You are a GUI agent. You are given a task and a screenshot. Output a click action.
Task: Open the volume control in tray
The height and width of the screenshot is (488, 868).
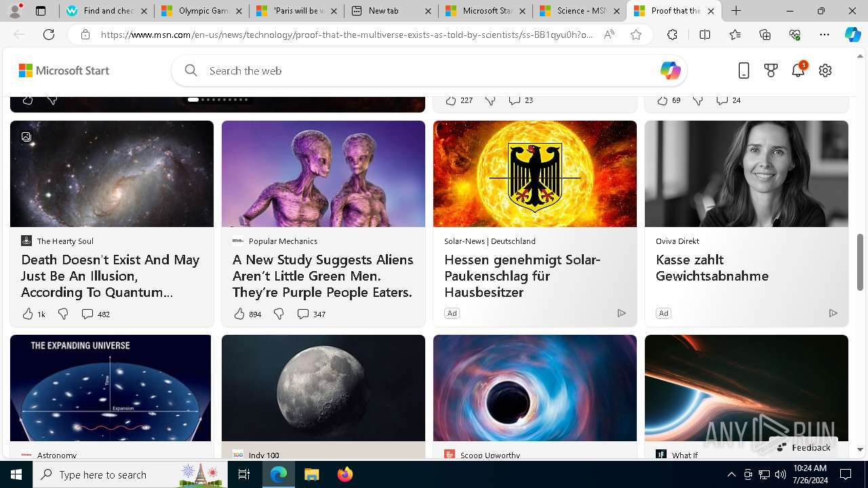pyautogui.click(x=781, y=474)
